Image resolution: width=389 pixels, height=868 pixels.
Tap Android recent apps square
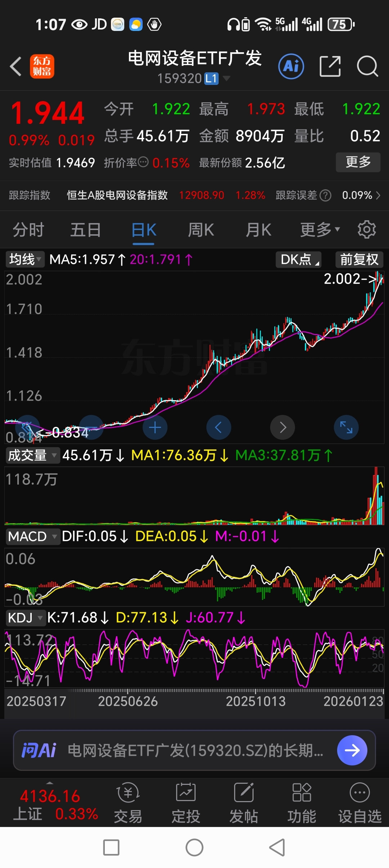click(111, 847)
